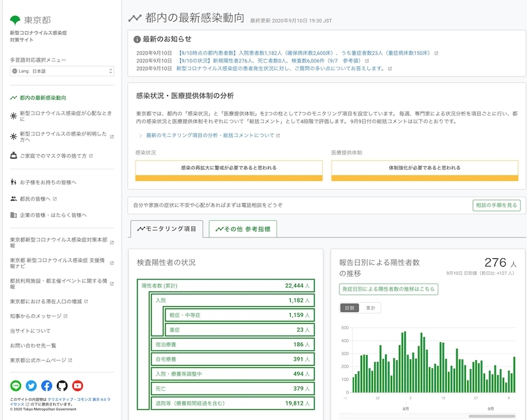Click the external-link icon after the 9/10 patient count notice
527x420 pixels.
click(436, 53)
